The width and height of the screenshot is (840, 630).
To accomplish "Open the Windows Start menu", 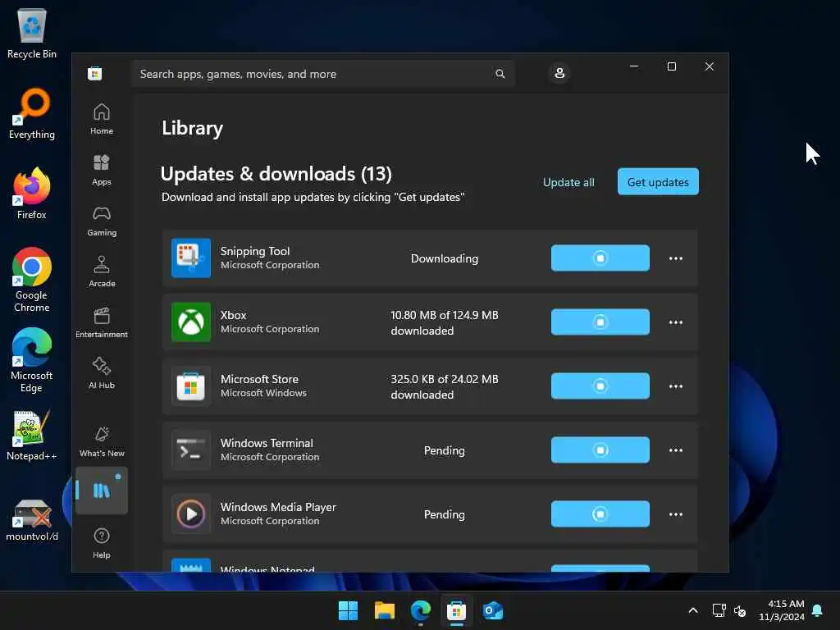I will point(348,610).
